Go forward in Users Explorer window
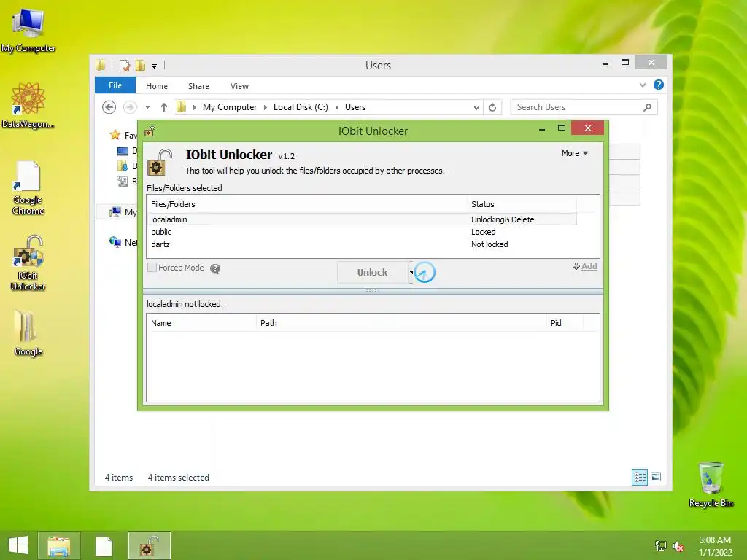Image resolution: width=747 pixels, height=560 pixels. point(130,107)
